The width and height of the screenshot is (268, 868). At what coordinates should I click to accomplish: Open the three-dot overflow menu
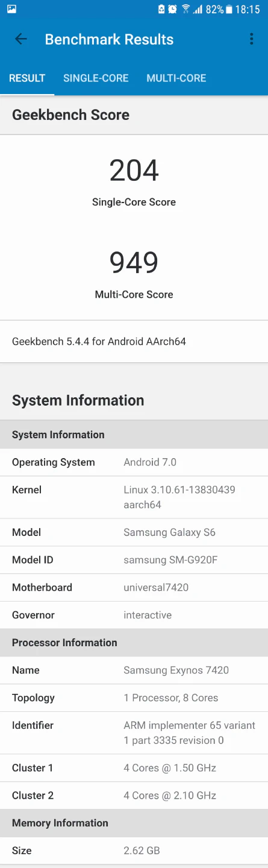251,39
